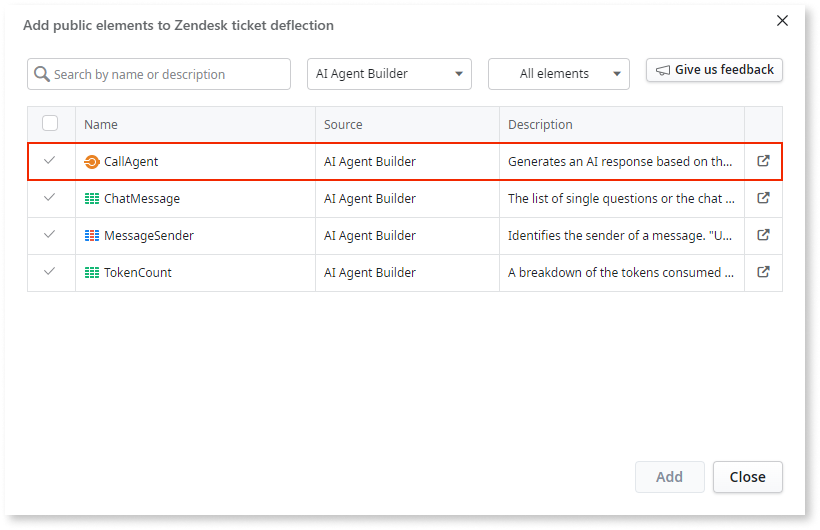Click the MessageSender entity icon
820x530 pixels.
click(92, 236)
